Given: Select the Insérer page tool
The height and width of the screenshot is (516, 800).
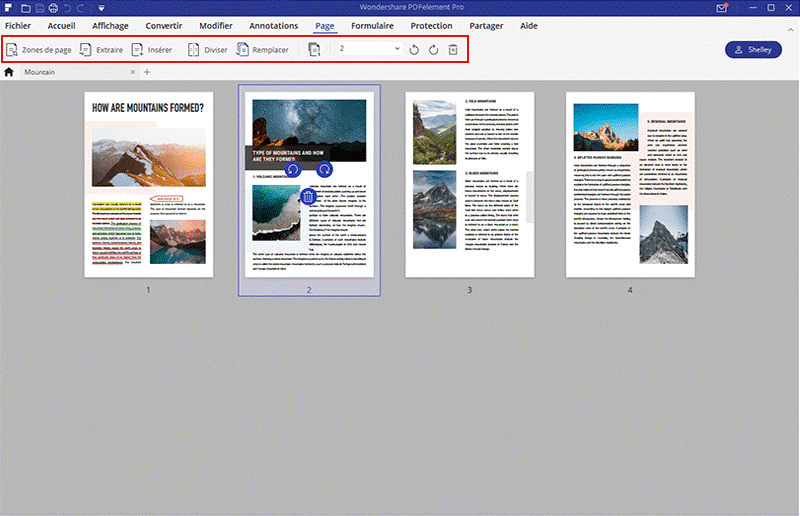Looking at the screenshot, I should point(152,50).
